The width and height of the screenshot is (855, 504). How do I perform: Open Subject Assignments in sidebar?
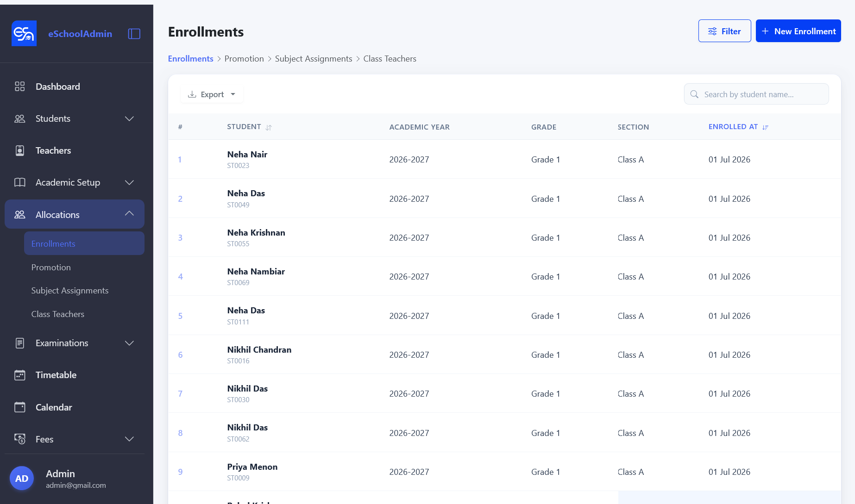pyautogui.click(x=70, y=291)
